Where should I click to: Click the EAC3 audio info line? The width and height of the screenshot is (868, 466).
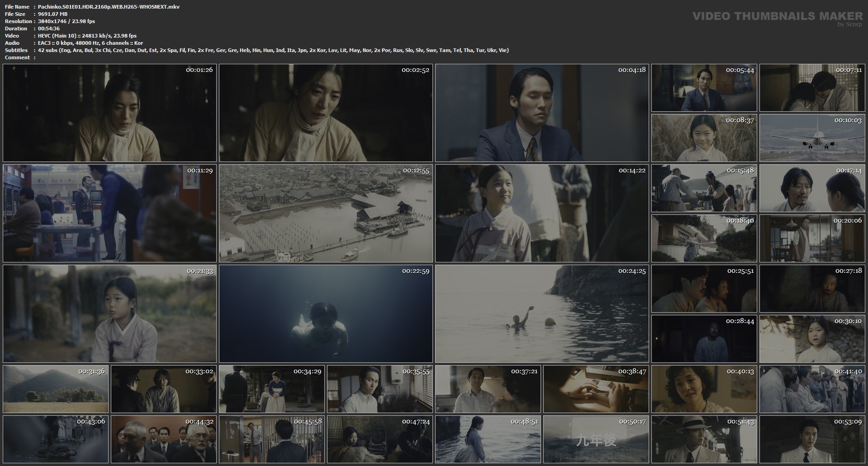pos(90,43)
